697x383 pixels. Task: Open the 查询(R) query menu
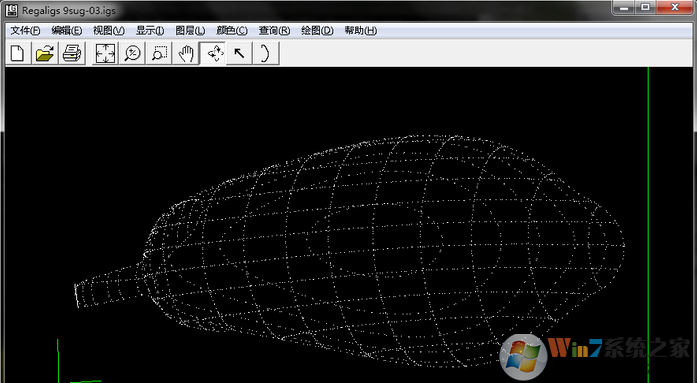(x=274, y=31)
